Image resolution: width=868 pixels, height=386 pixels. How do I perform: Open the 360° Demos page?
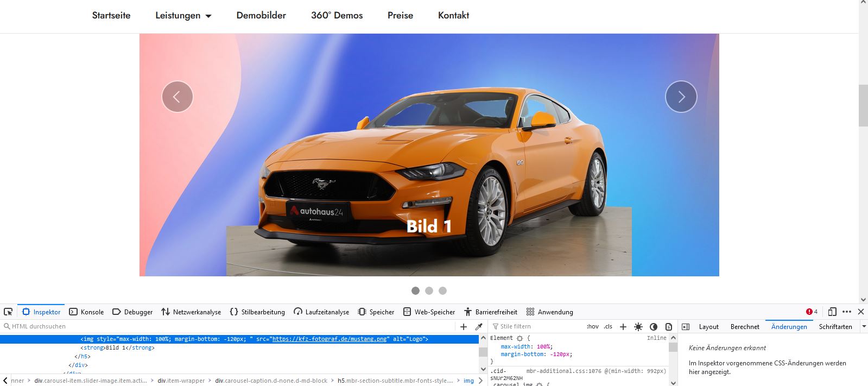pyautogui.click(x=337, y=15)
